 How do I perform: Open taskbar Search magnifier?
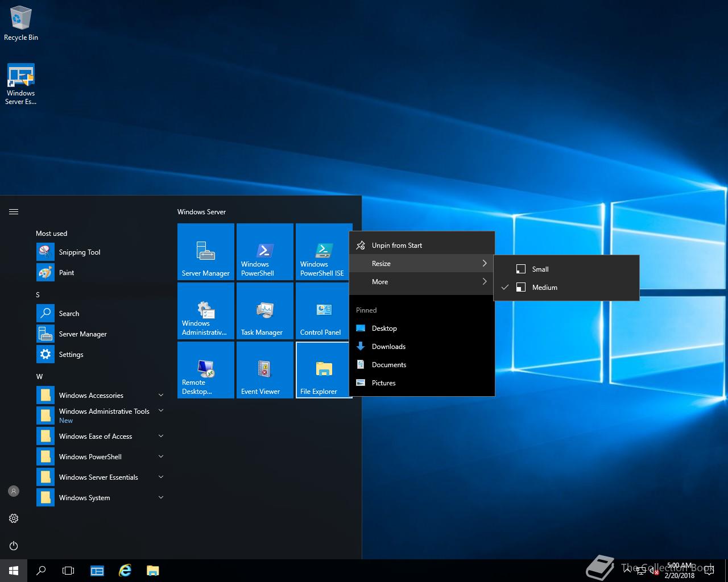coord(41,571)
